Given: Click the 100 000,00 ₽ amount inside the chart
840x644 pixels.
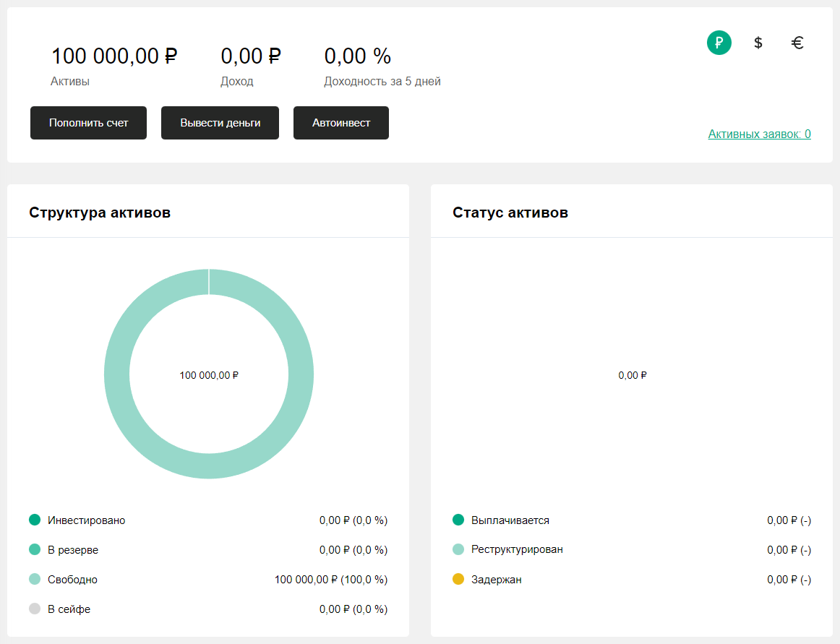Looking at the screenshot, I should click(209, 375).
